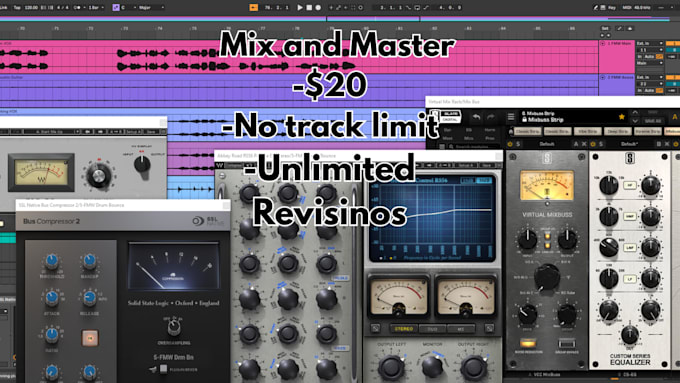Screen dimensions: 680x383
Task: Click the Stop button in Ableton transport
Action: tap(309, 7)
